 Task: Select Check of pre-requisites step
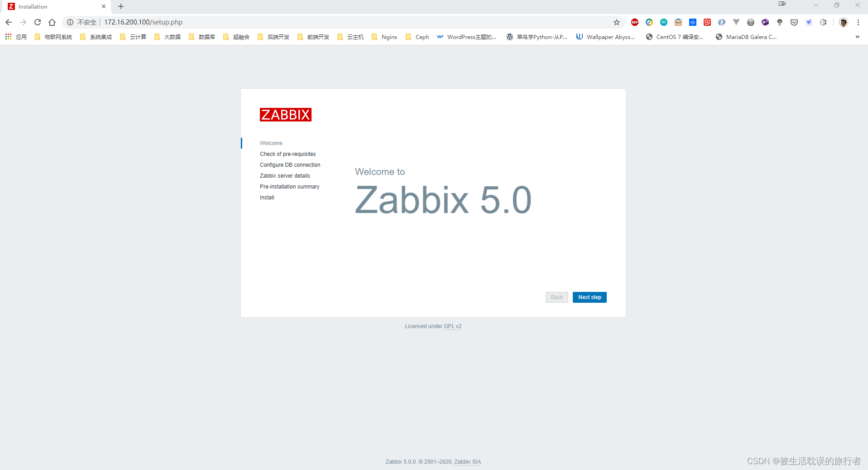pyautogui.click(x=288, y=154)
